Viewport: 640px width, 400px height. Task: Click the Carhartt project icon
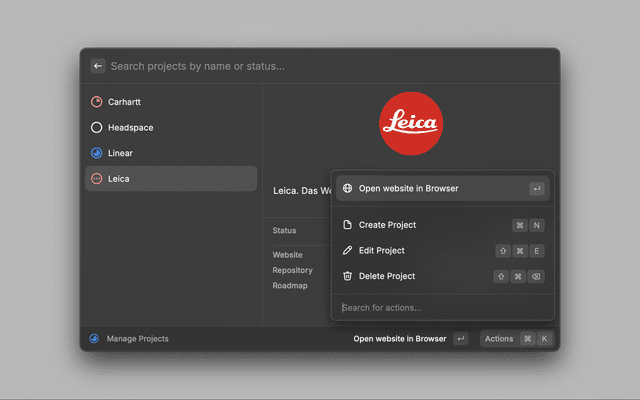pyautogui.click(x=96, y=102)
